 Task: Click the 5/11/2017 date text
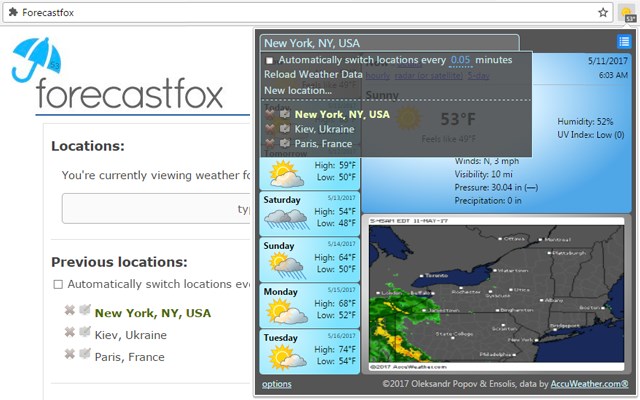point(607,61)
